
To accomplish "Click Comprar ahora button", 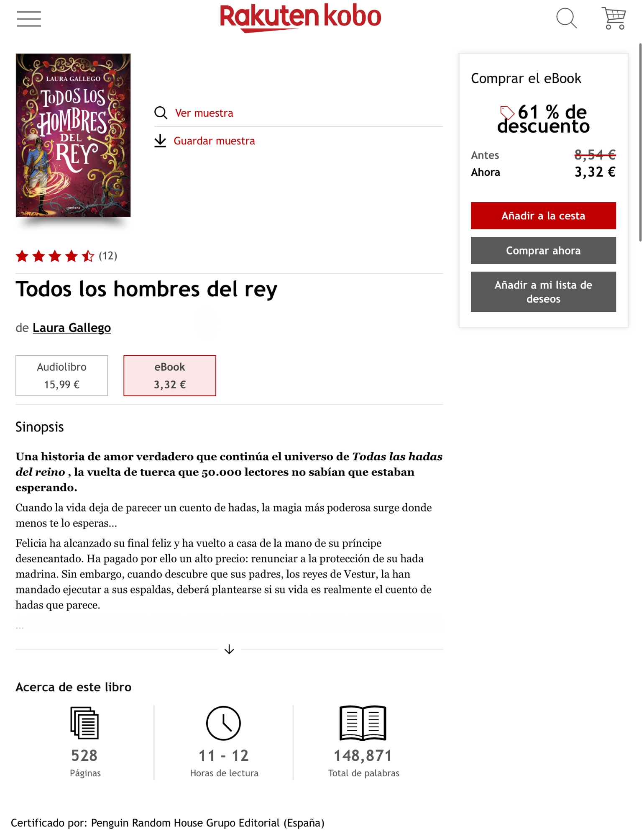I will click(543, 250).
